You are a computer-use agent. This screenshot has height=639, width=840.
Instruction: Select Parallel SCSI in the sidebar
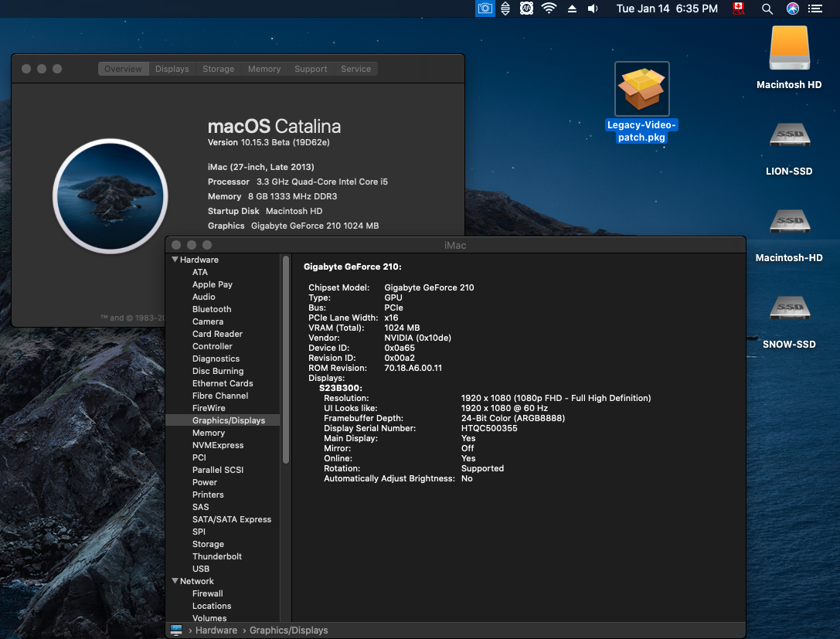[218, 470]
